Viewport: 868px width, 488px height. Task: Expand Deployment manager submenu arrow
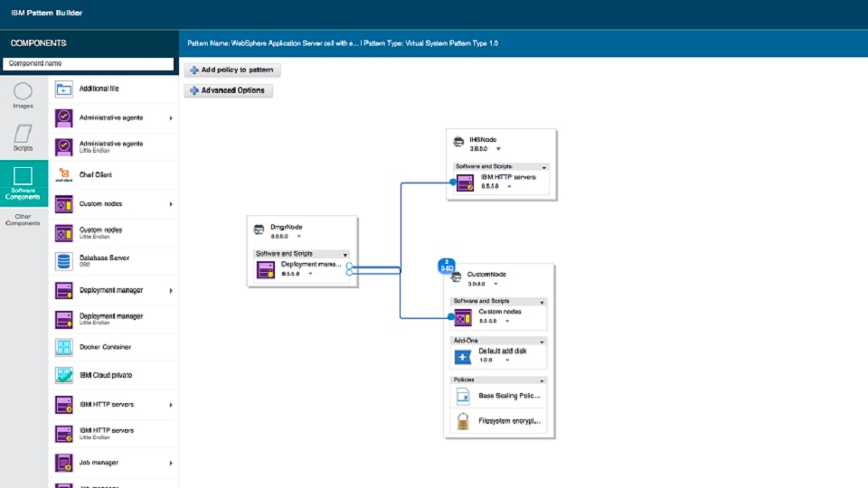click(x=171, y=290)
